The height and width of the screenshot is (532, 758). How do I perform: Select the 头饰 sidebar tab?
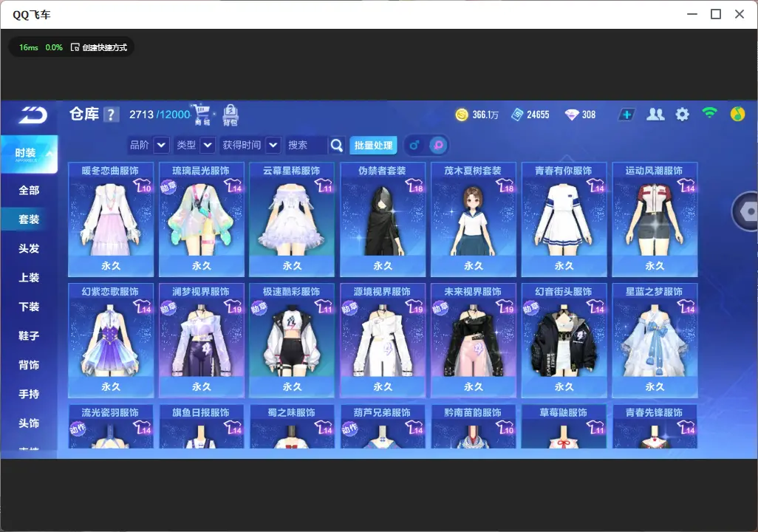(29, 423)
